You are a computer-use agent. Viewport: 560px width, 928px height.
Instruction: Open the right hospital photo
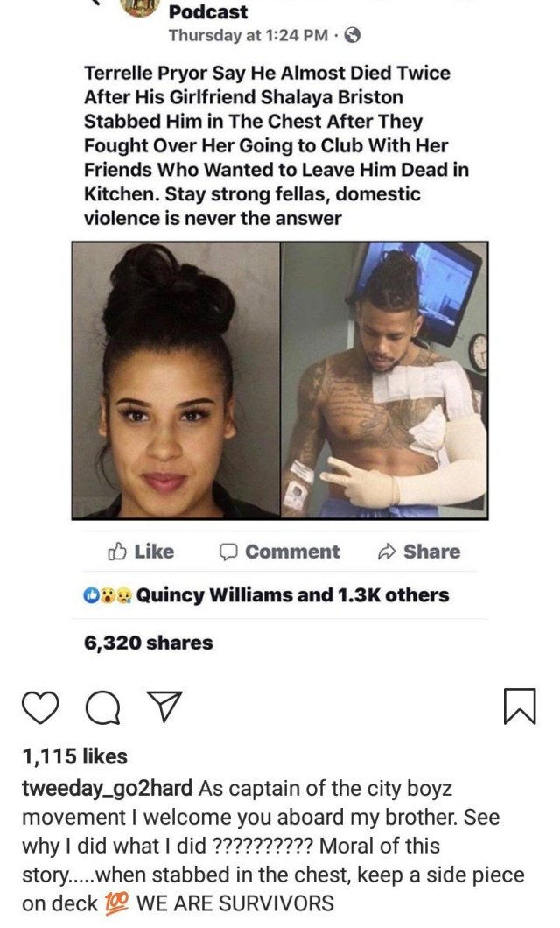pyautogui.click(x=384, y=381)
